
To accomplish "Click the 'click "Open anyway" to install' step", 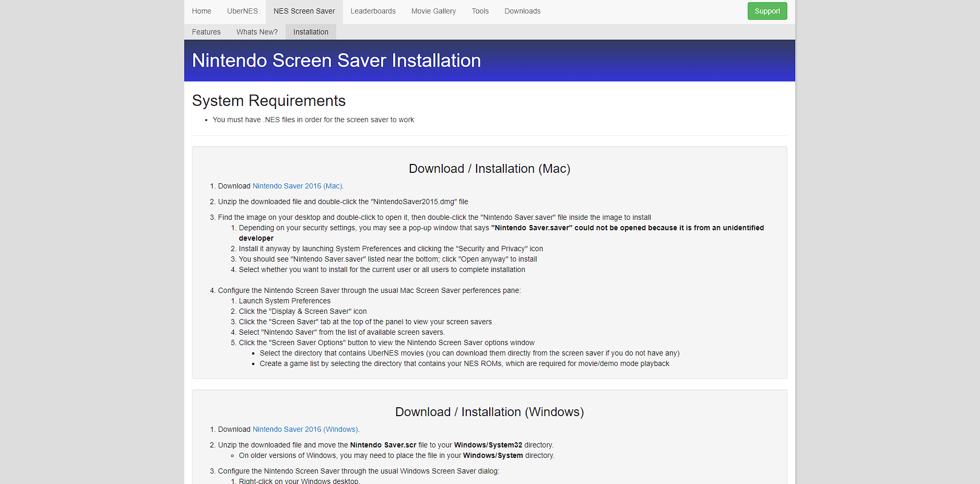I will pos(388,259).
